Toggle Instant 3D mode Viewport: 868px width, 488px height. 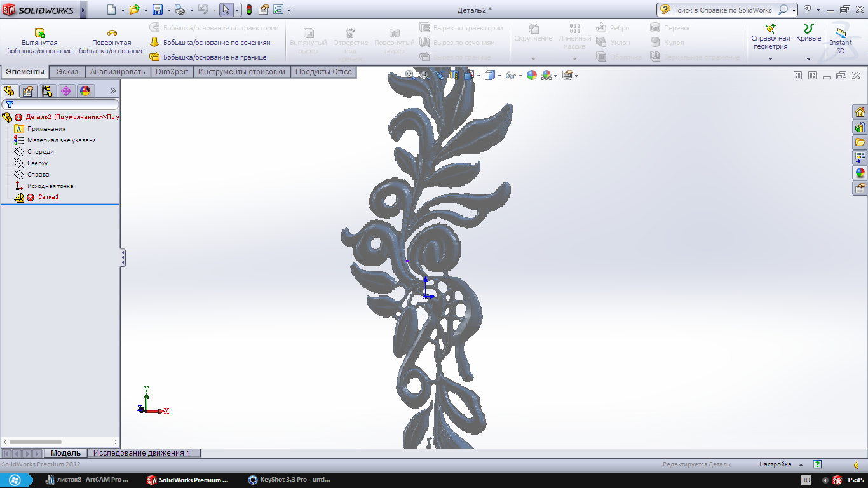tap(841, 41)
